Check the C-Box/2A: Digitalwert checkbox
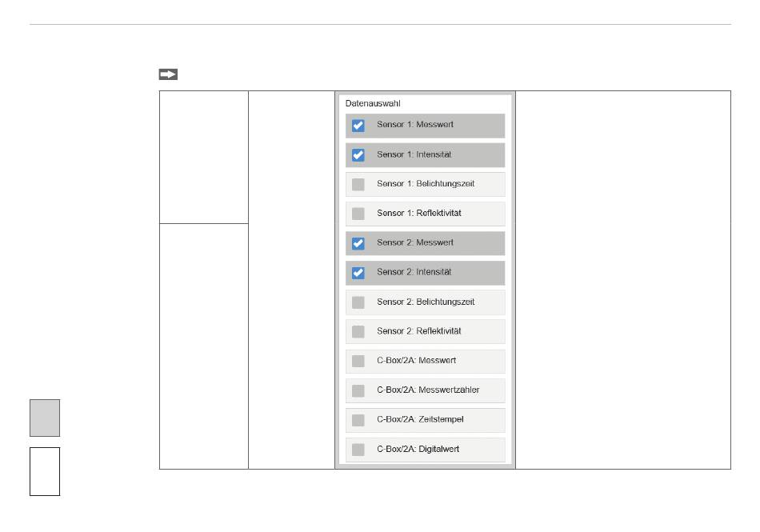Viewport: 760px width, 532px height. (x=358, y=449)
